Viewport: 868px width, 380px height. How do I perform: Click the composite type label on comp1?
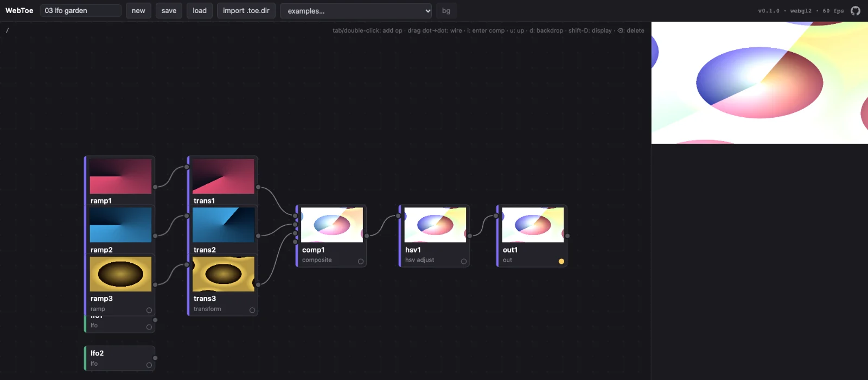click(317, 260)
